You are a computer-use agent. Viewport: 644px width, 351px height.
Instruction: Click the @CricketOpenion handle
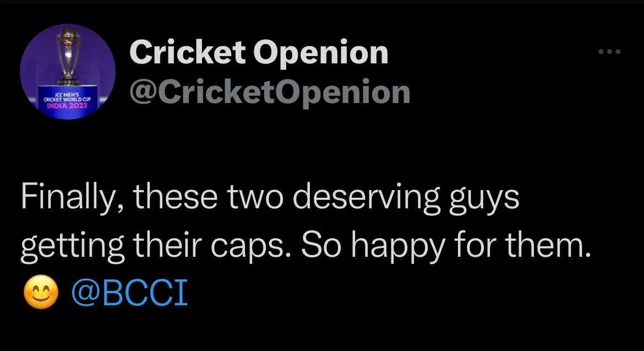click(x=270, y=92)
